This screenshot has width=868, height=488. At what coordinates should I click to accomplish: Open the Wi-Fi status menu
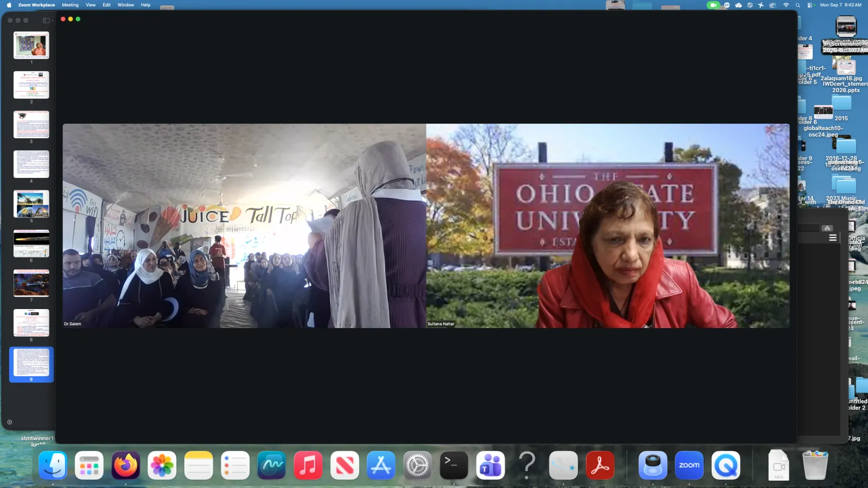pyautogui.click(x=786, y=5)
